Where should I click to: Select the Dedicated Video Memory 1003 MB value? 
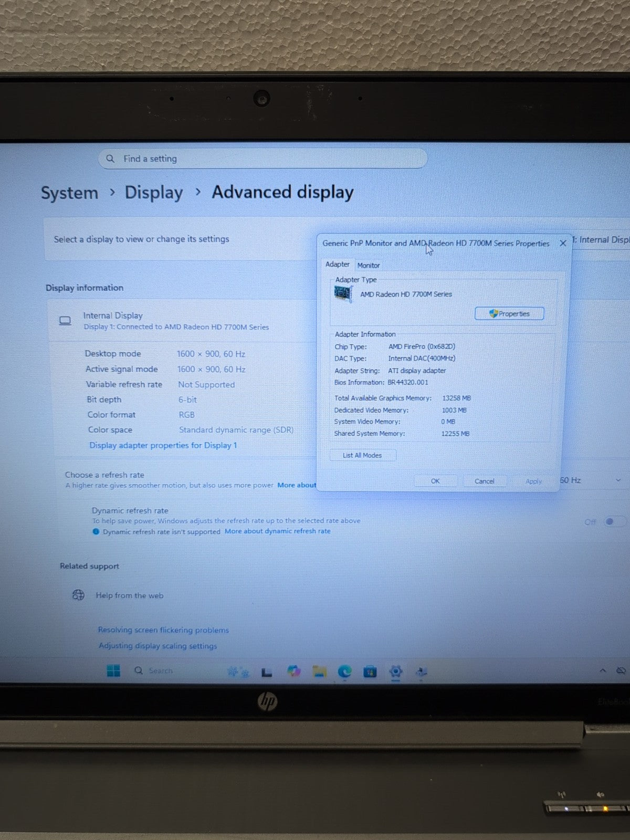tap(454, 410)
